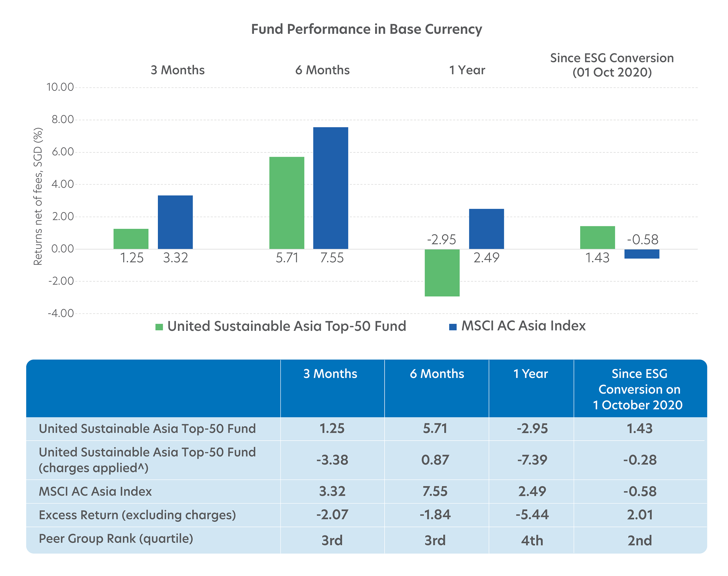Click the '4th' peer group rank cell
728x576 pixels.
(x=532, y=541)
